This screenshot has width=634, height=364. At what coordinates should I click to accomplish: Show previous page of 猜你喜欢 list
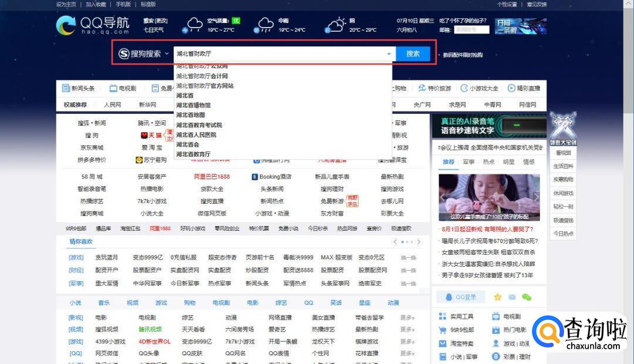point(395,242)
